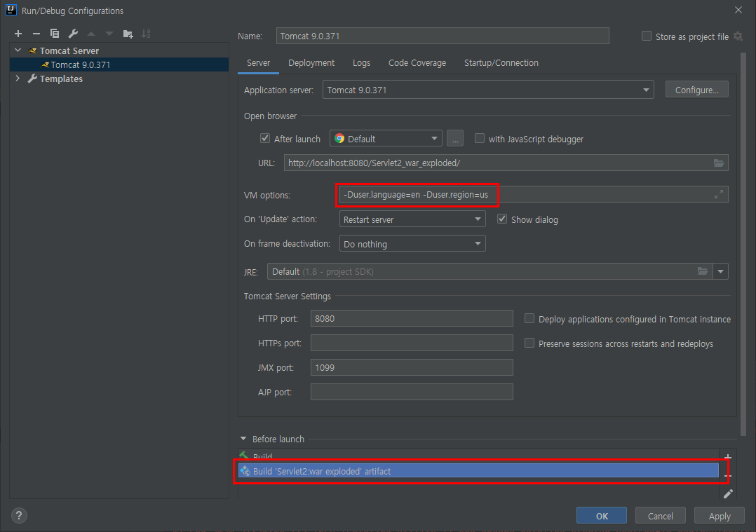Click Apply button
This screenshot has height=532, width=756.
click(x=720, y=516)
